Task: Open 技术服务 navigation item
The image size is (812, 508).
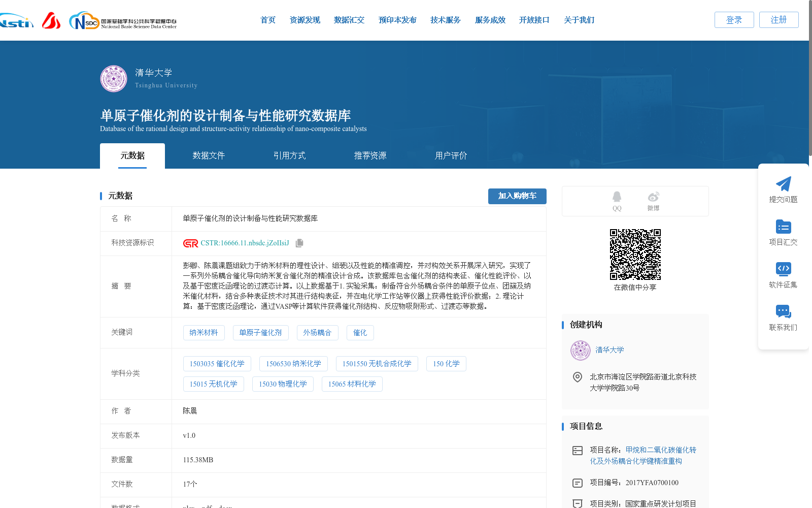Action: 446,20
